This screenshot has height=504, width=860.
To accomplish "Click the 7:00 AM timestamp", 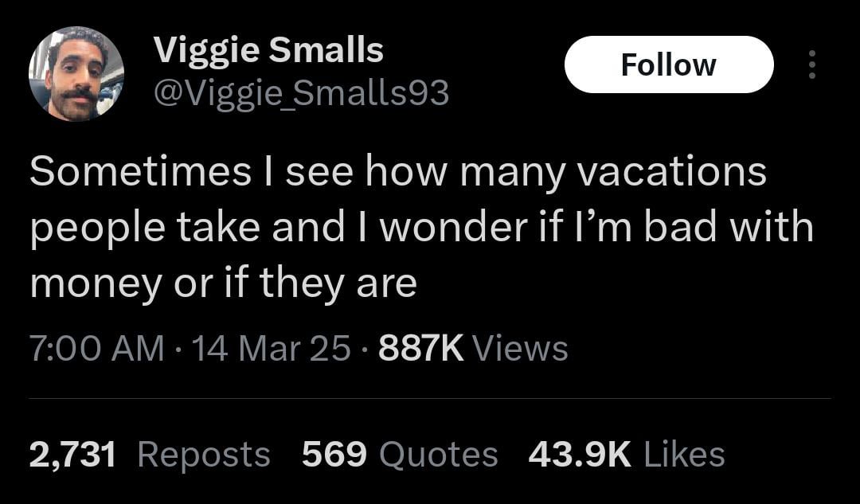I will [96, 349].
